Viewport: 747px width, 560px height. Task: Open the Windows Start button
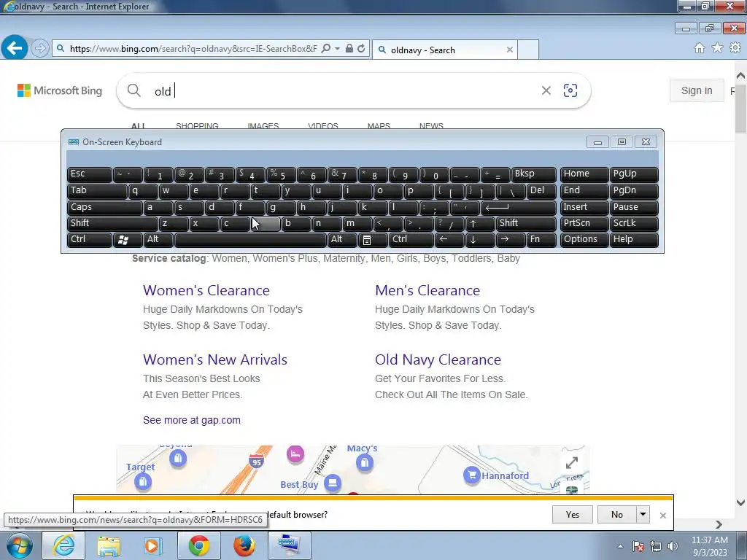click(x=19, y=545)
